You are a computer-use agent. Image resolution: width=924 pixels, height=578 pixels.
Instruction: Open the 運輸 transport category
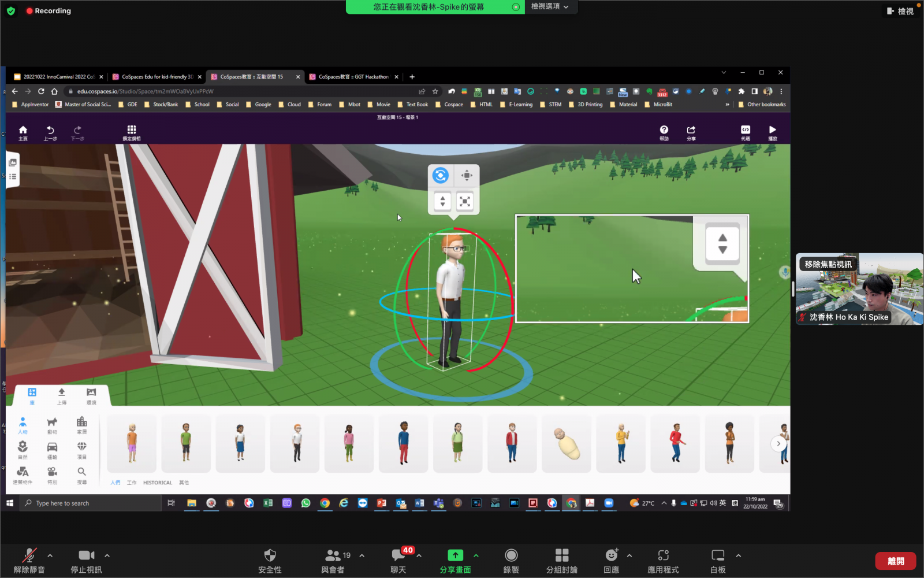pos(52,450)
